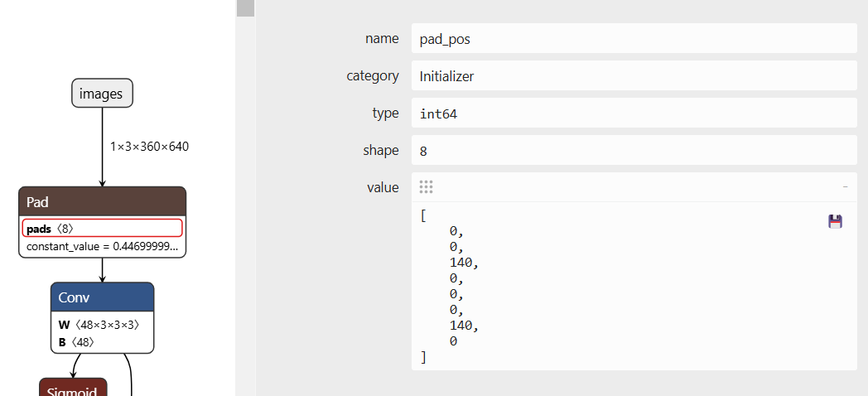Viewport: 868px width, 396px height.
Task: Select the images input node
Action: click(102, 94)
